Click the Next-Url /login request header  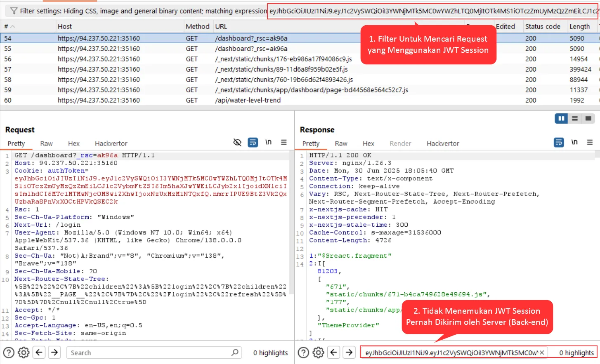click(x=47, y=225)
